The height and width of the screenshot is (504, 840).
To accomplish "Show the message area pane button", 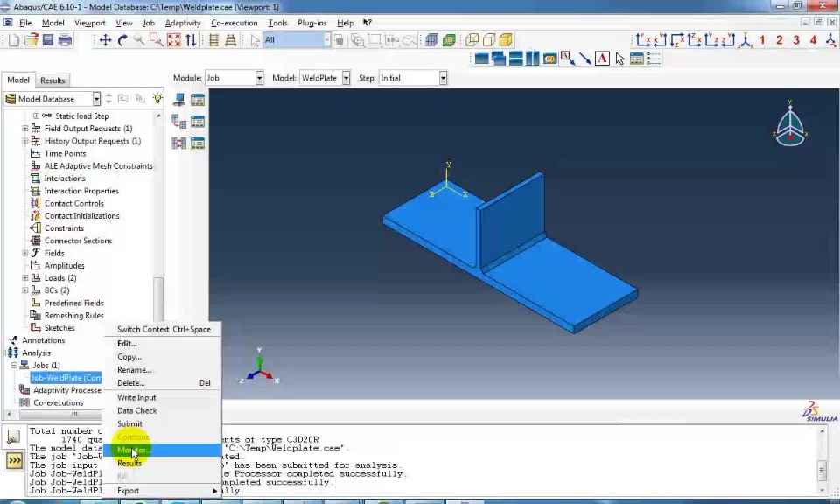I will click(14, 437).
